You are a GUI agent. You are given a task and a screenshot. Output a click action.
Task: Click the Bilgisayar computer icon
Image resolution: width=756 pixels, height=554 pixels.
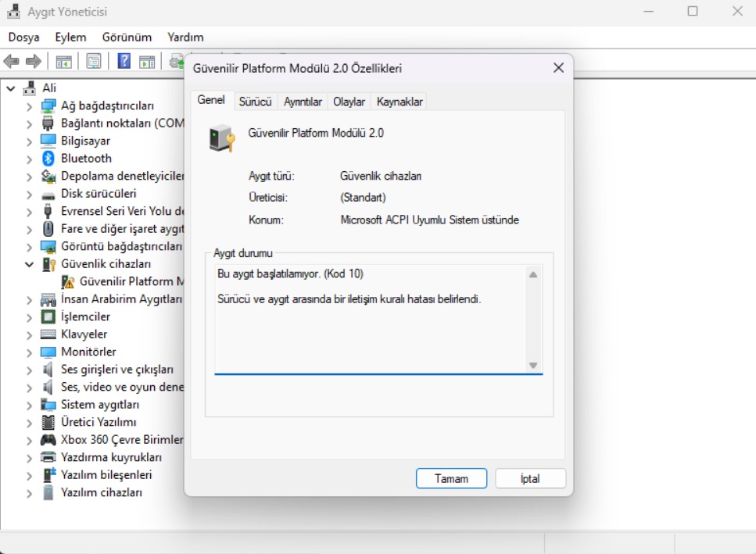click(48, 141)
